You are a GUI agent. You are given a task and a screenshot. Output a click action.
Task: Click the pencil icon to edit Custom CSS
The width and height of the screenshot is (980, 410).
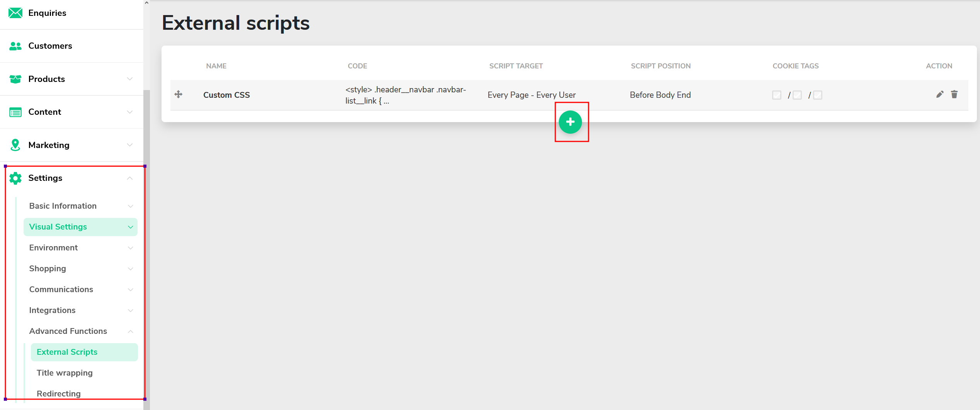[x=939, y=94]
